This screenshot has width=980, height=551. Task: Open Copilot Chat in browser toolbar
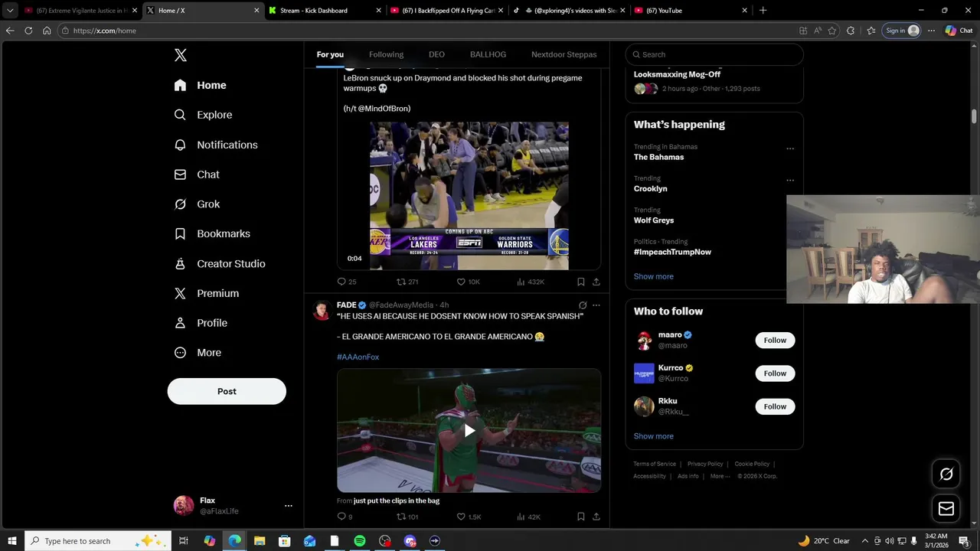point(959,31)
